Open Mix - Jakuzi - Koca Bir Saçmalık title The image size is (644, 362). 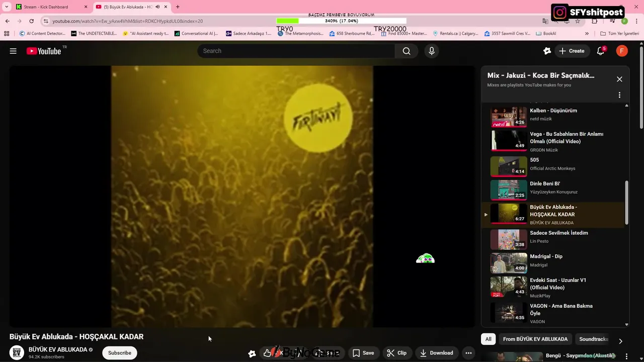point(541,75)
